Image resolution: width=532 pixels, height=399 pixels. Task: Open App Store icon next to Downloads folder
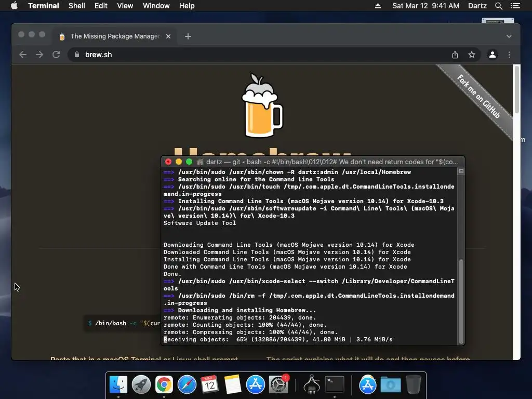[x=367, y=384]
